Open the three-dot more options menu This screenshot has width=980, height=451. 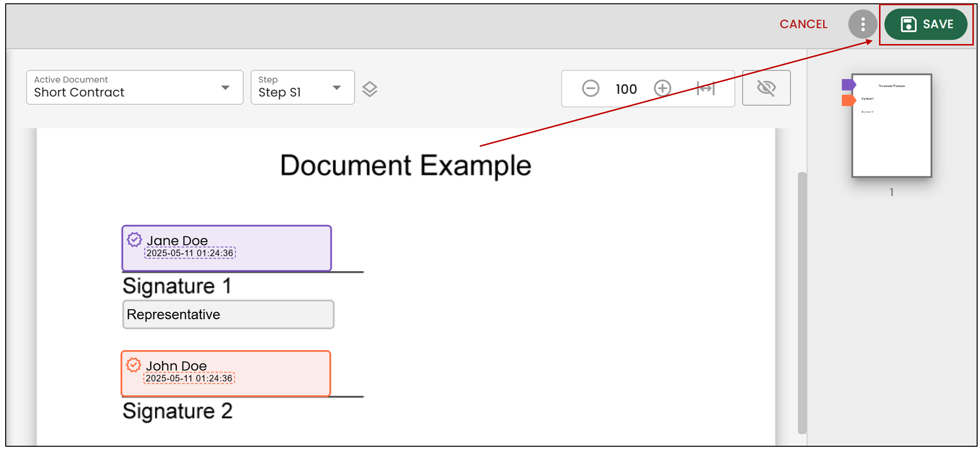(862, 24)
